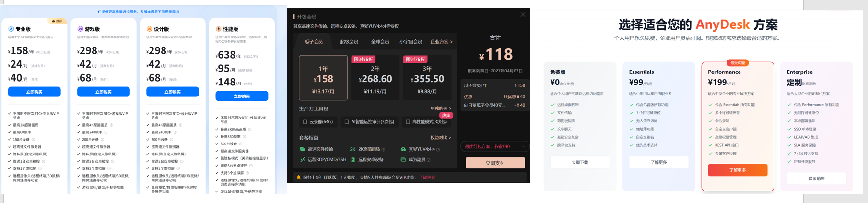Click 无人值守访问 feature in Essentials
Image resolution: width=868 pixels, height=203 pixels.
(x=646, y=121)
